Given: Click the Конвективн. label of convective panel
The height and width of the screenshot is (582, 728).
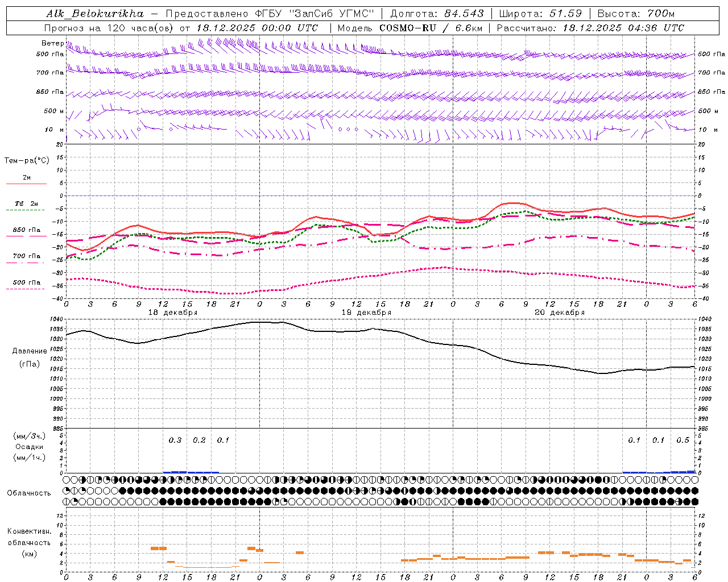Looking at the screenshot, I should (30, 531).
